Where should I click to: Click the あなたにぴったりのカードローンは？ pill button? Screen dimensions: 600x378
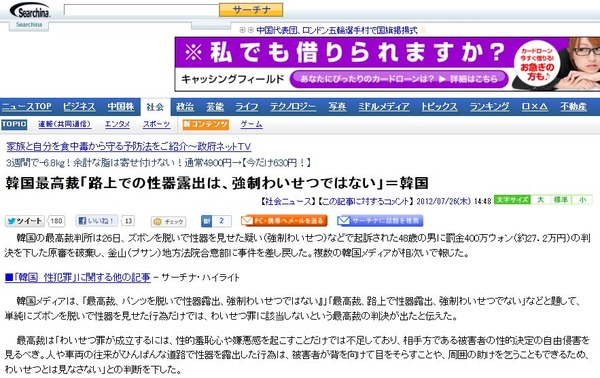tap(399, 79)
